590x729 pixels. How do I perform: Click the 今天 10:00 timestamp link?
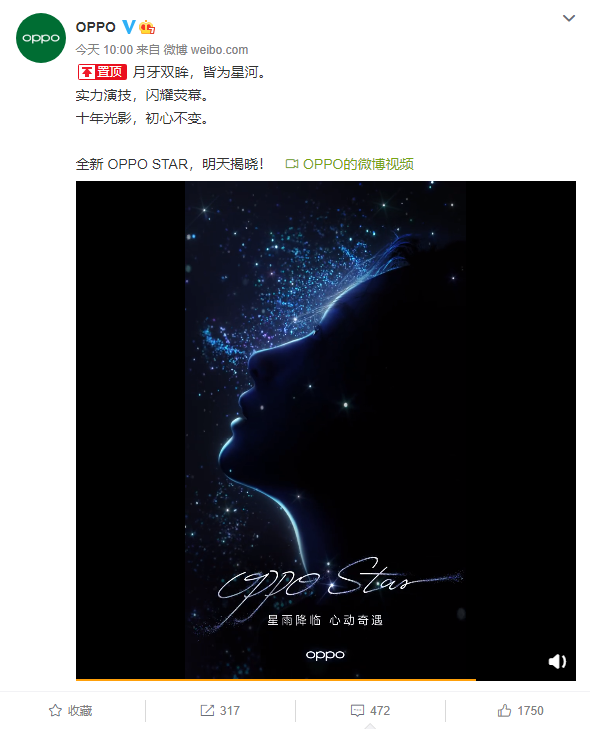coord(104,50)
